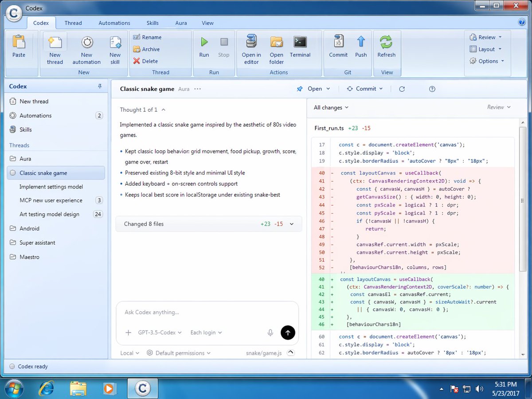Image resolution: width=532 pixels, height=399 pixels.
Task: Click the blue help icon in ribbon corner
Action: pos(521,23)
